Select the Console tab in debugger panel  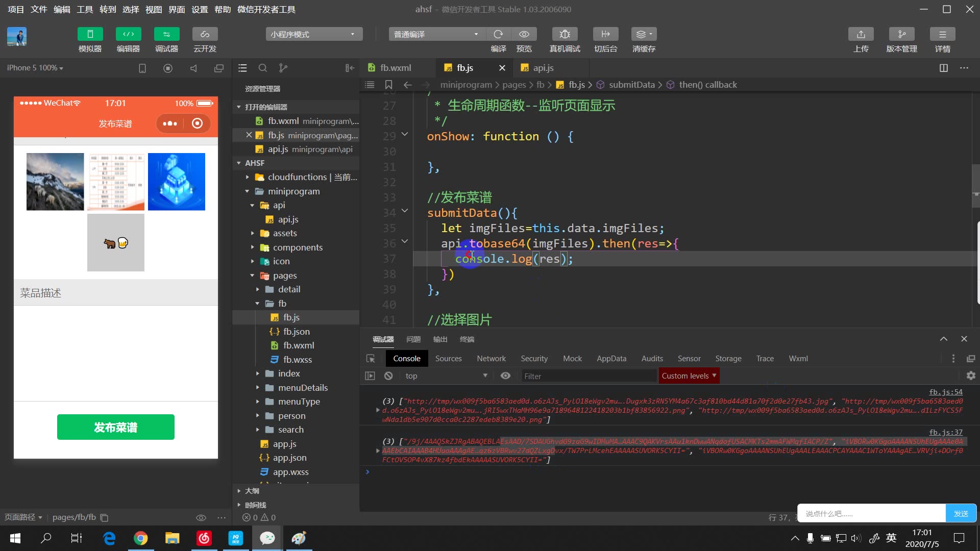point(406,358)
